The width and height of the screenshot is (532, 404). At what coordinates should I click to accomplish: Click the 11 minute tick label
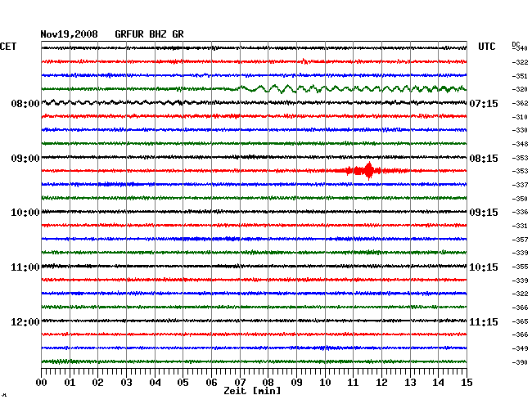(x=354, y=383)
